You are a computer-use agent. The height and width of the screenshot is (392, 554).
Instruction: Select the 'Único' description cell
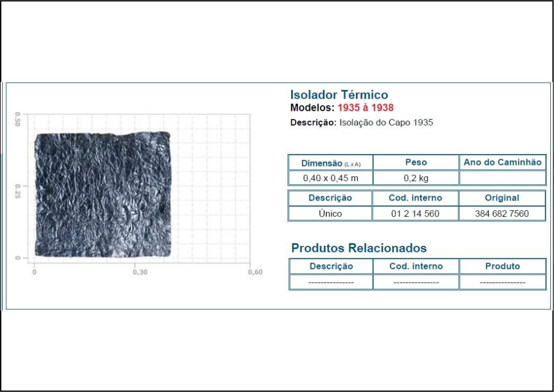click(x=330, y=214)
